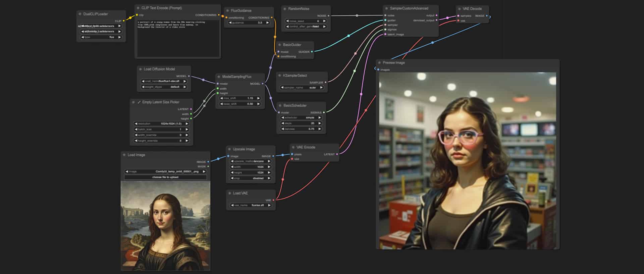Viewport: 644px width, 274px height.
Task: Open the weight_dtype dropdown showing default
Action: pos(164,87)
